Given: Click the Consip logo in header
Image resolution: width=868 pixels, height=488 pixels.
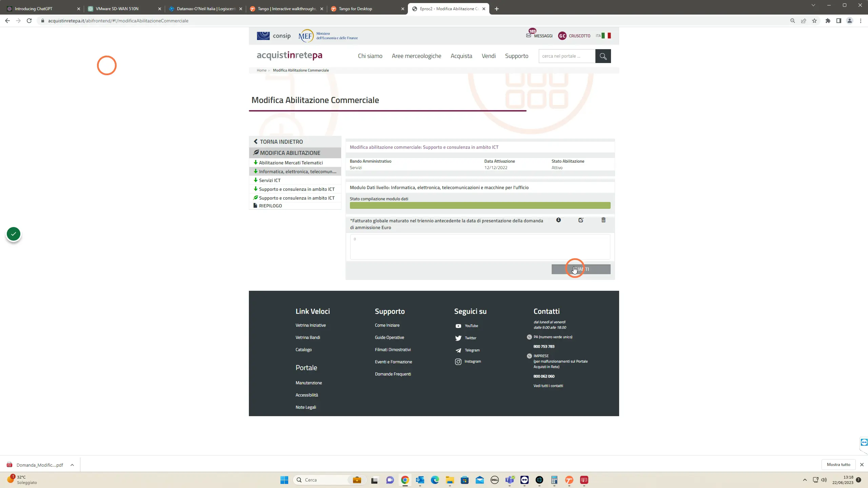Looking at the screenshot, I should coord(274,36).
